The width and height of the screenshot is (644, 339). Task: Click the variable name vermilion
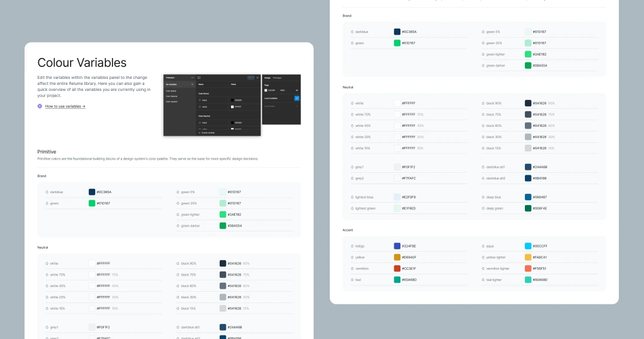click(362, 268)
